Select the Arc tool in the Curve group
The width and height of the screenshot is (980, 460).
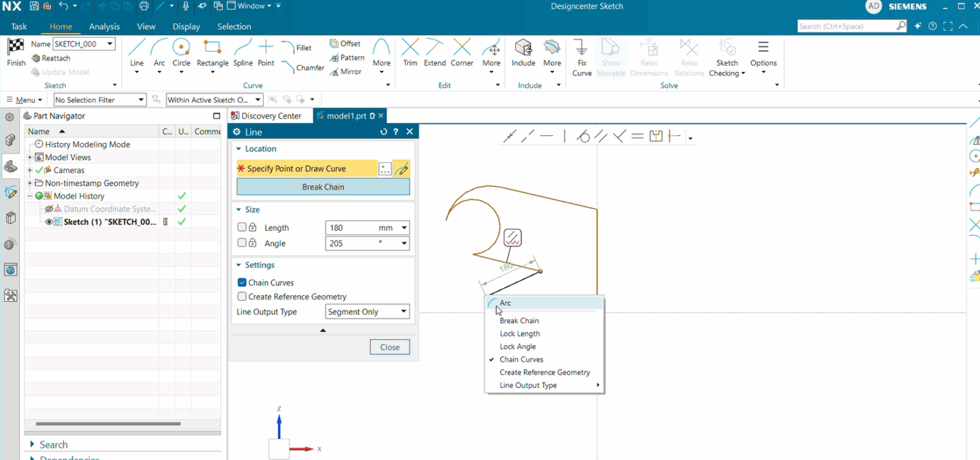point(159,56)
